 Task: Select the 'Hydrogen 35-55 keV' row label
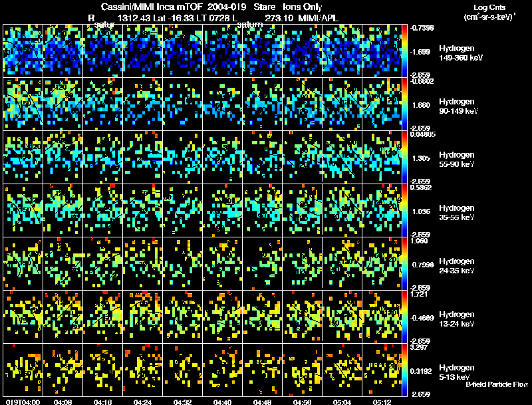(x=457, y=213)
